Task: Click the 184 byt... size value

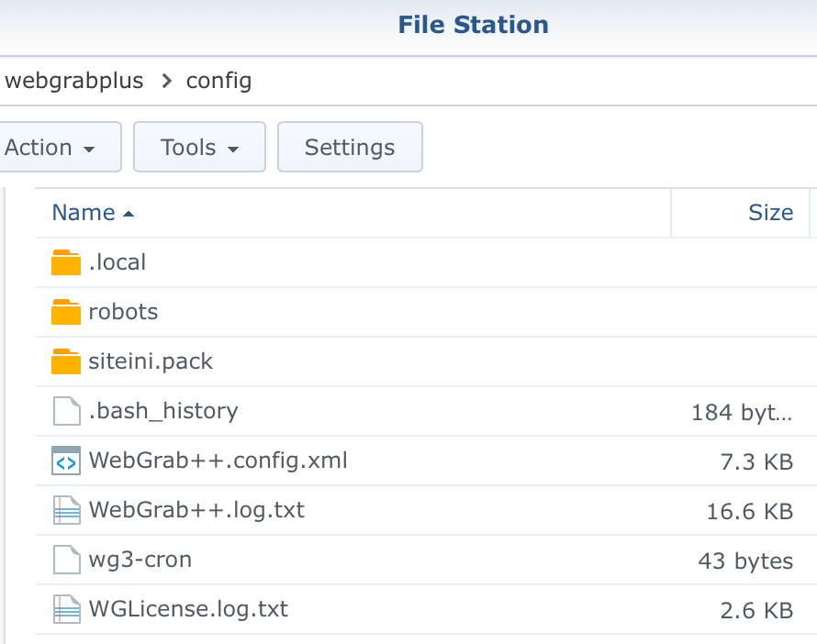Action: click(x=742, y=412)
